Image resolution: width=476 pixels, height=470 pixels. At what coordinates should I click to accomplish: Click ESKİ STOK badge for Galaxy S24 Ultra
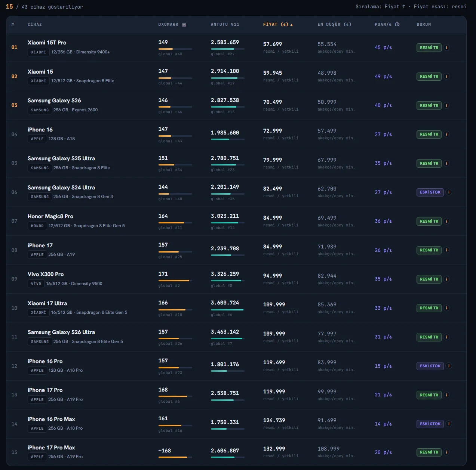tap(430, 192)
